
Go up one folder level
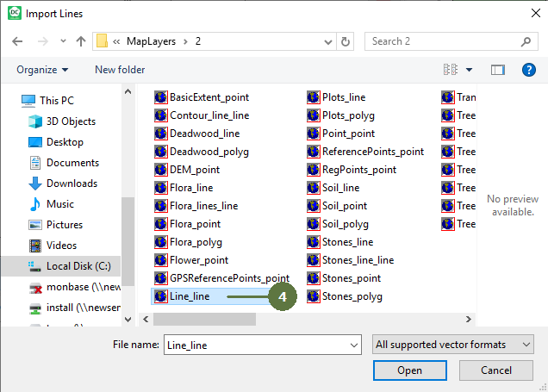pos(81,41)
